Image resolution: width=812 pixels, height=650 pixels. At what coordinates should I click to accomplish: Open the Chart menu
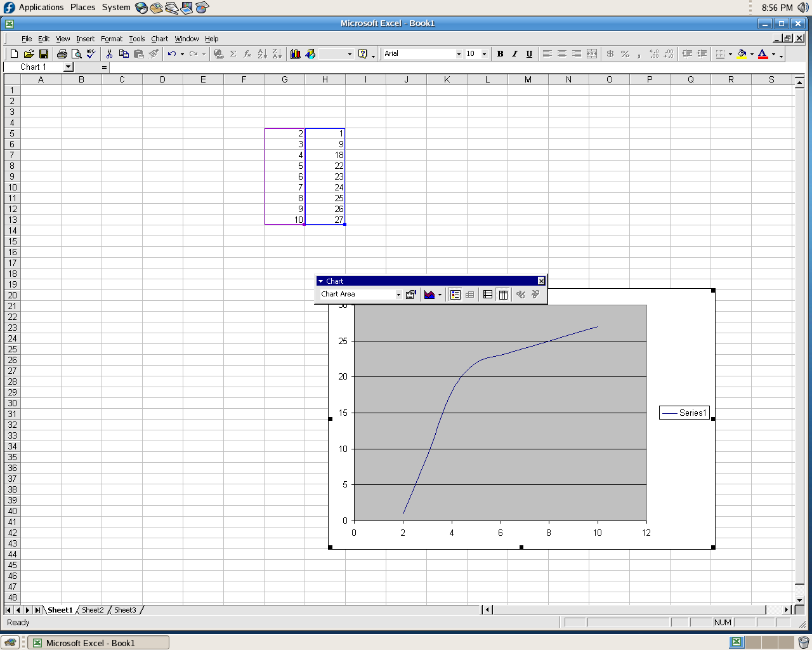click(159, 39)
